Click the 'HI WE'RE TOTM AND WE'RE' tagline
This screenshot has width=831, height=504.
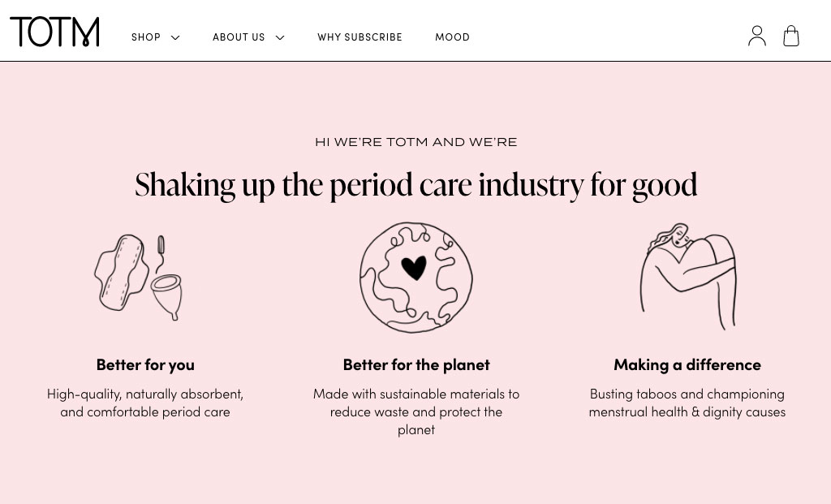[415, 142]
